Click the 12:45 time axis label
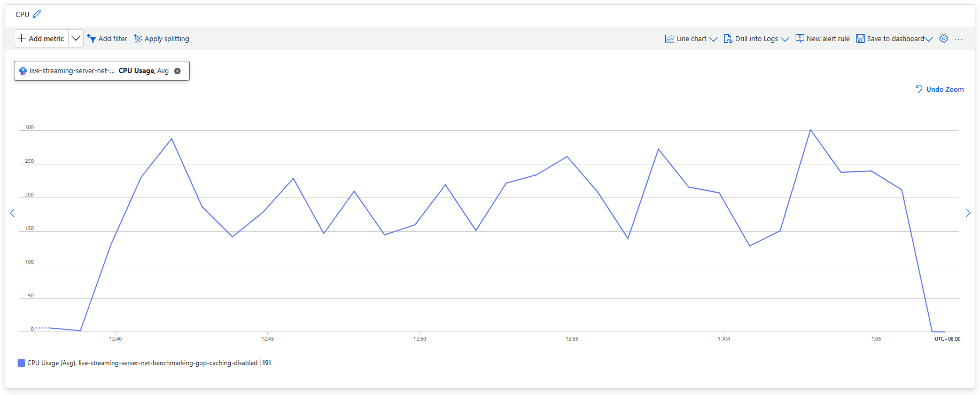Screen dimensions: 980x395 268,339
